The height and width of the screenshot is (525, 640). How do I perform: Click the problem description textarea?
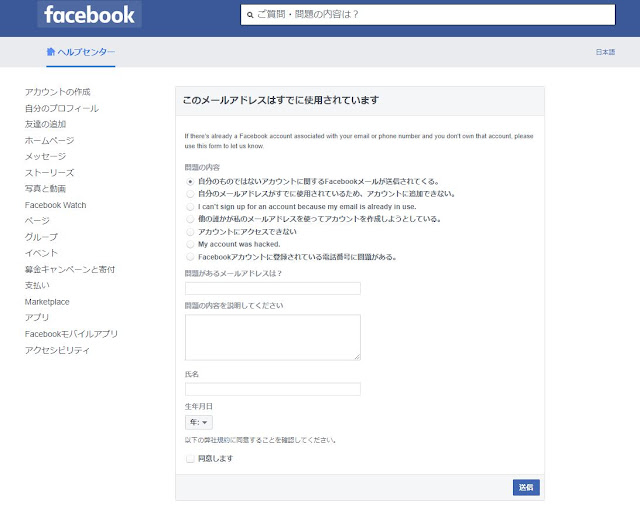[x=273, y=337]
